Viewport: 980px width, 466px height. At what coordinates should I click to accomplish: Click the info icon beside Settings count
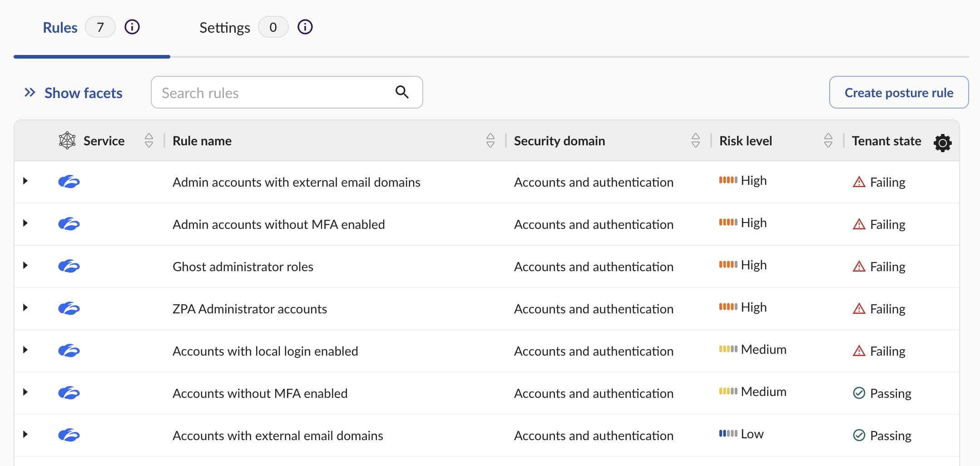[x=305, y=27]
